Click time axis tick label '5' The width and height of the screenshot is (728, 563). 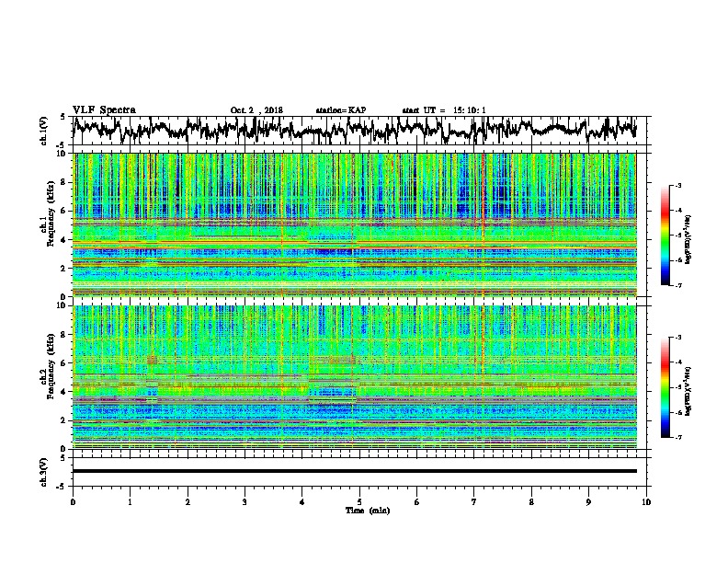(359, 502)
